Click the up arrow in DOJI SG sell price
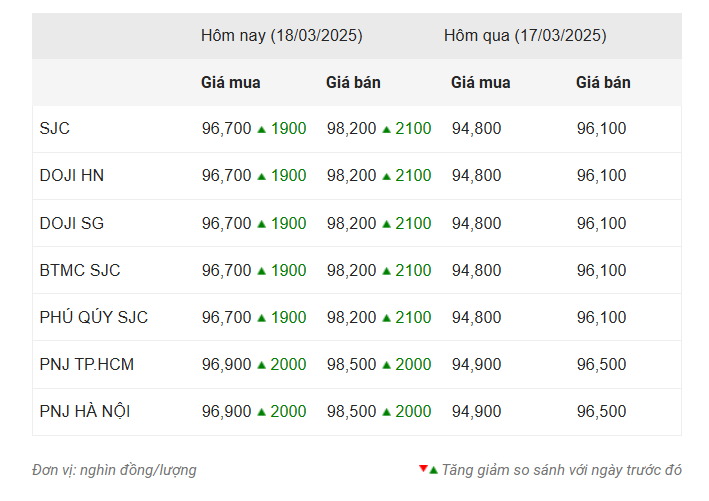This screenshot has width=709, height=501. (x=386, y=223)
